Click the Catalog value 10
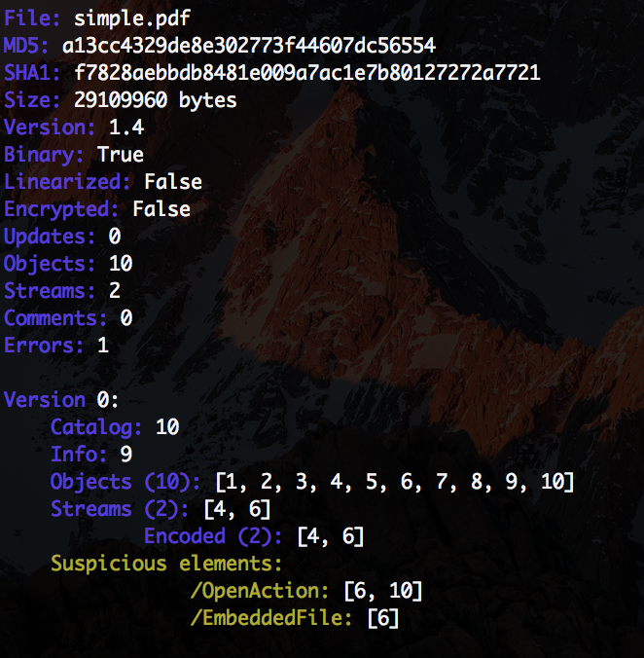This screenshot has height=658, width=644. (167, 427)
